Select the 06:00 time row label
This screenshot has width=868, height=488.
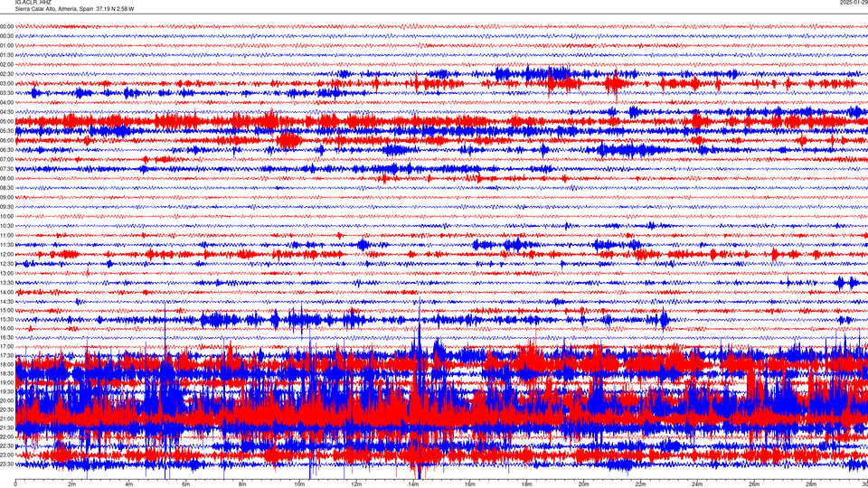coord(6,141)
